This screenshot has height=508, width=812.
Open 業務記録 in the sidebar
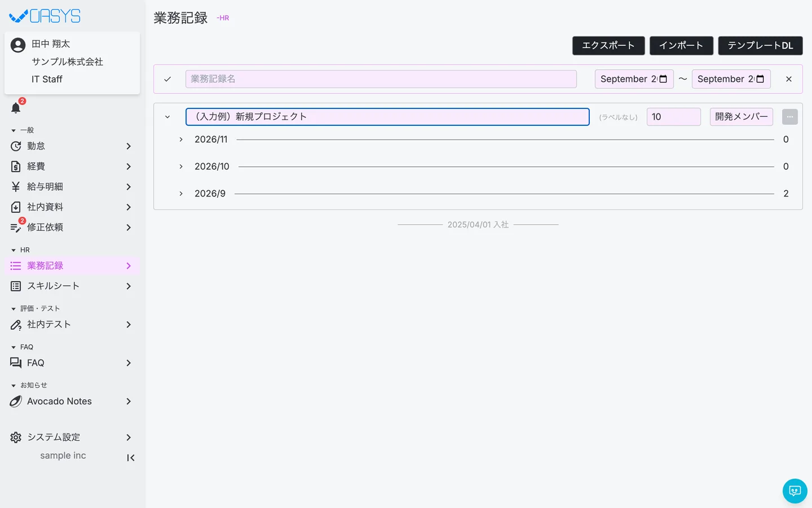(72, 266)
